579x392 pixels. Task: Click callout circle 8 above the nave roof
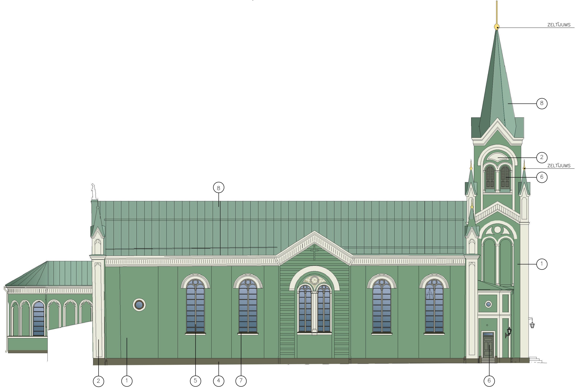click(x=218, y=188)
